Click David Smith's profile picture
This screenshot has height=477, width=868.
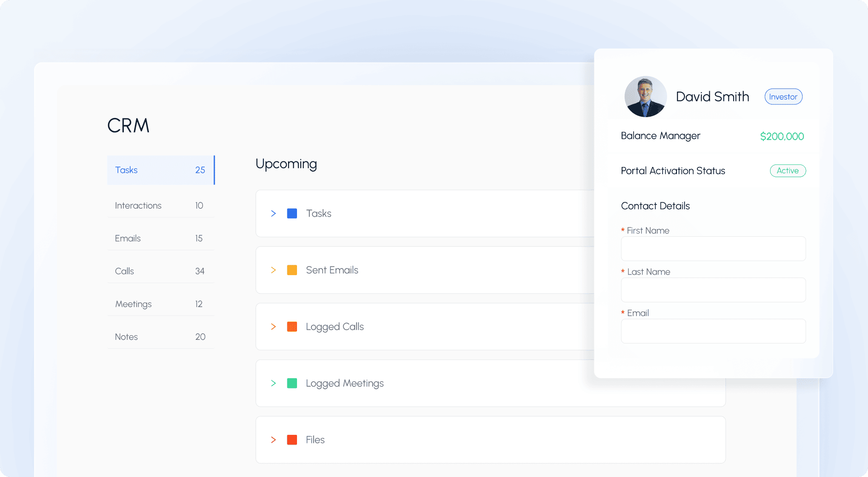click(645, 97)
